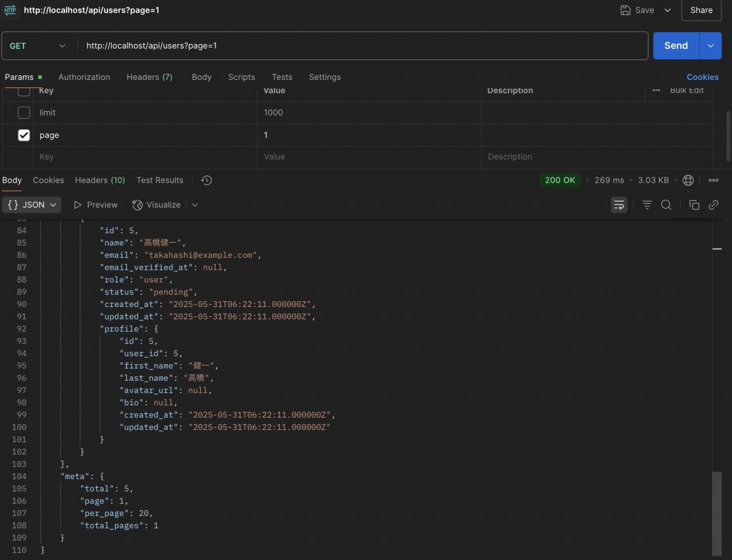View request history via the clock icon
This screenshot has width=732, height=560.
point(206,180)
